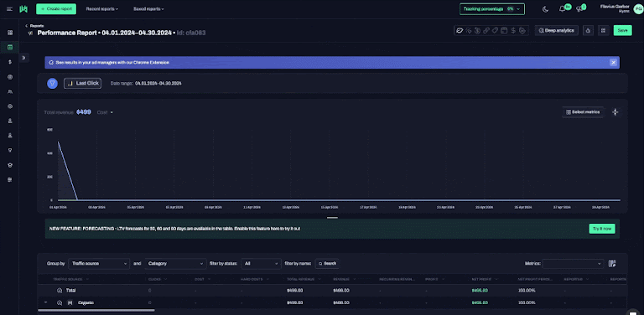Click the tag icon in report toolbar
Viewport: 644px width, 315px height.
click(496, 30)
